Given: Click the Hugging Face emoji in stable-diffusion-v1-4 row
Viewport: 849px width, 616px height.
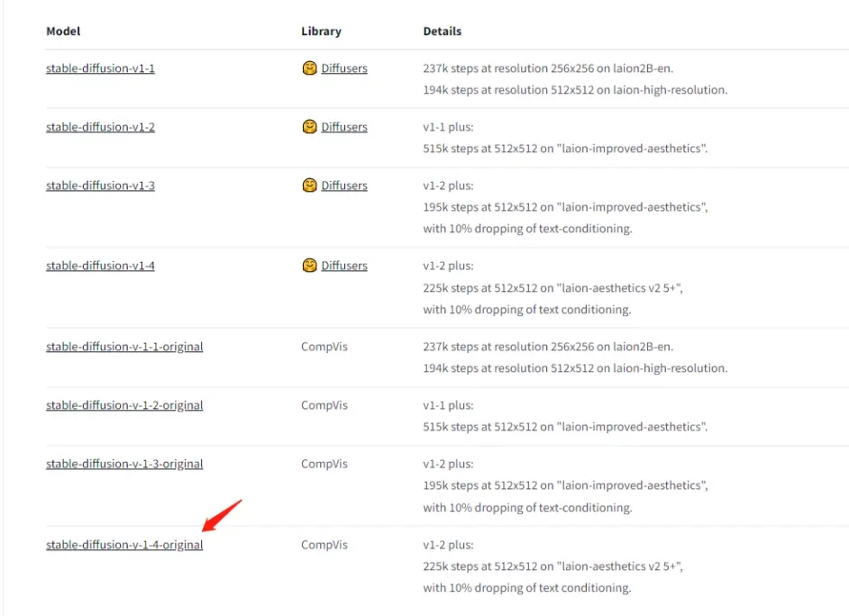Looking at the screenshot, I should (x=309, y=266).
